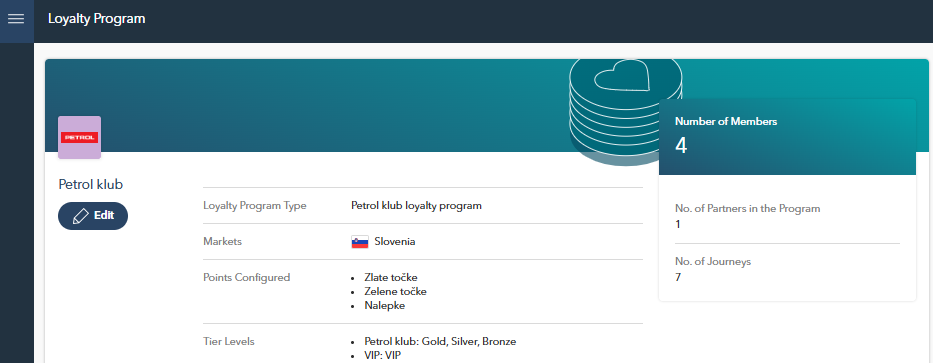The image size is (933, 363).
Task: Click the journeys count value 7
Action: (678, 277)
